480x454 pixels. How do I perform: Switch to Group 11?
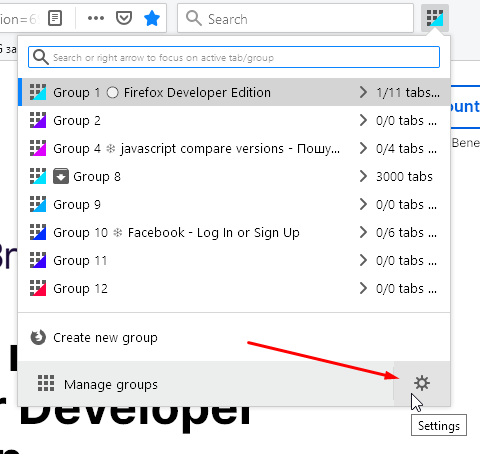point(234,260)
